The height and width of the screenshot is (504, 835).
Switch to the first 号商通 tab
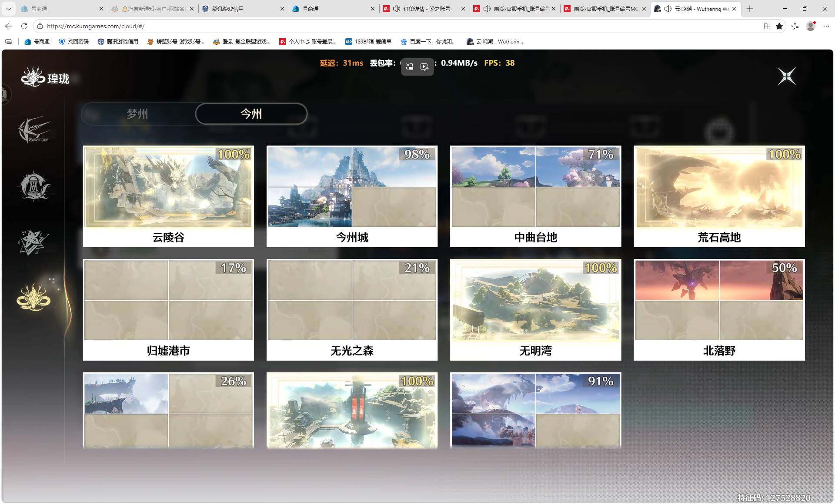tap(62, 9)
